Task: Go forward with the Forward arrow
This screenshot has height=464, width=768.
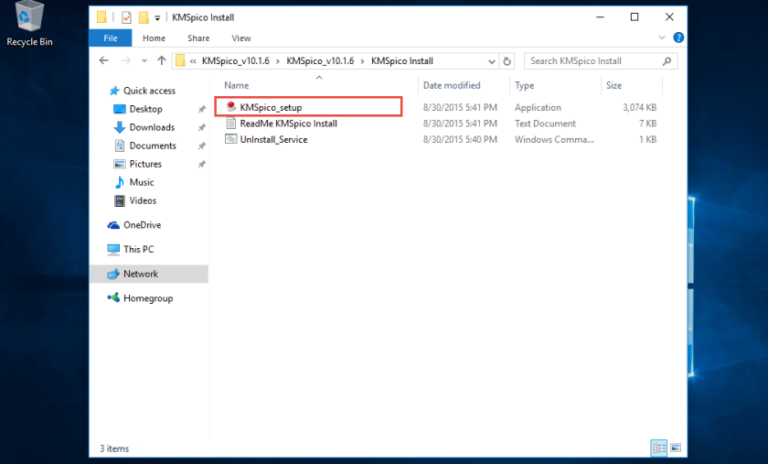Action: point(126,61)
